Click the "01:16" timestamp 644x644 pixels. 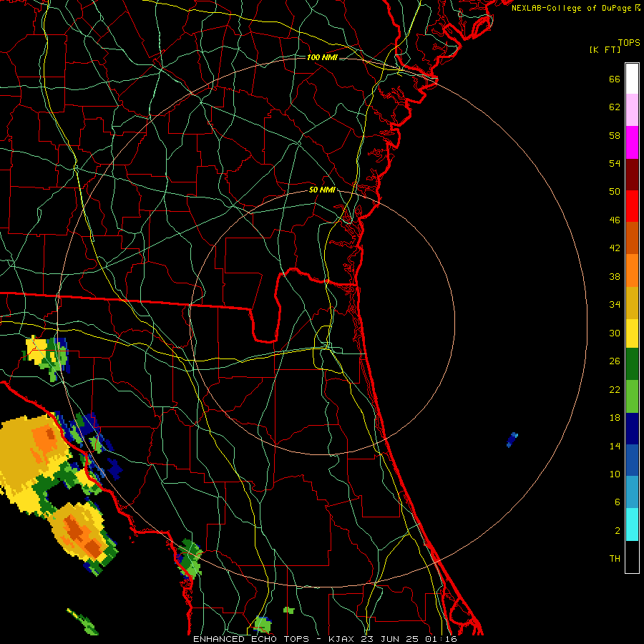click(x=441, y=639)
